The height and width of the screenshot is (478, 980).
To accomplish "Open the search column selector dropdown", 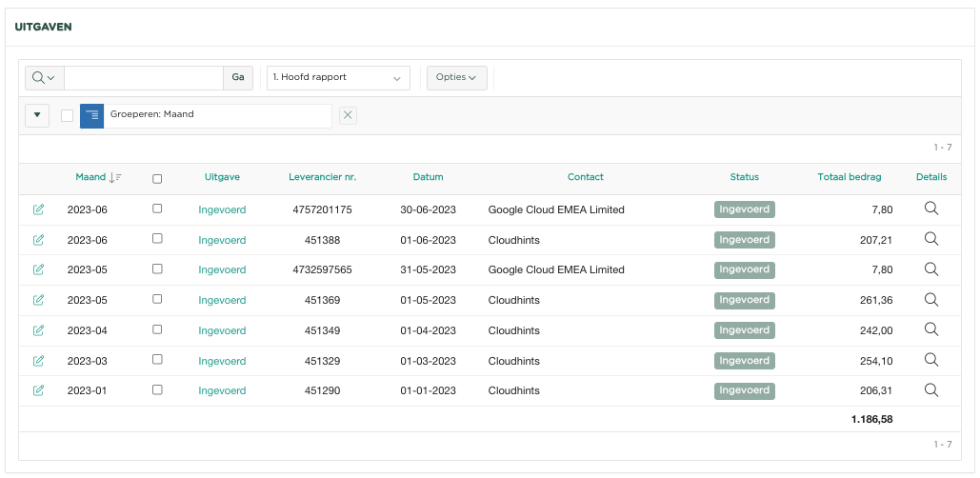I will click(44, 78).
